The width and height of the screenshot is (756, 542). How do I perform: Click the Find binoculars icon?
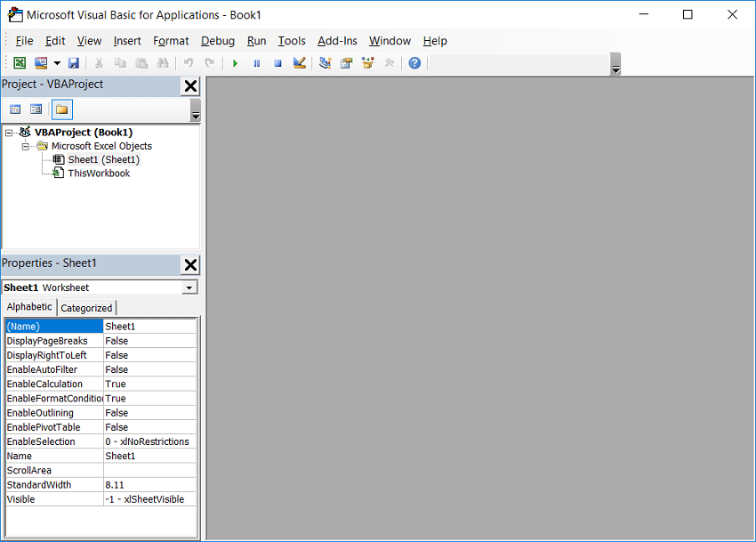click(163, 63)
